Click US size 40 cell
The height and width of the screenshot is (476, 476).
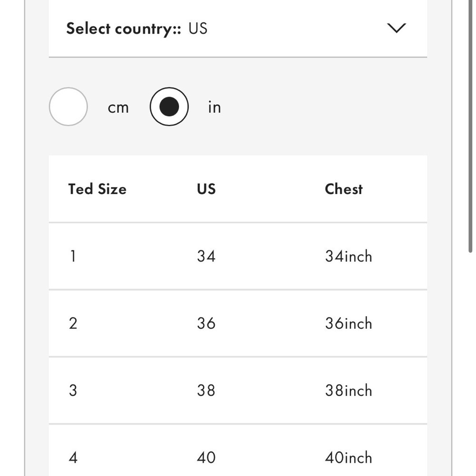(x=206, y=457)
